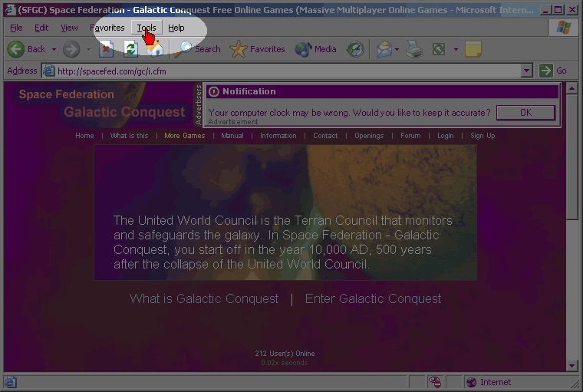Click the Go button beside the address bar
This screenshot has width=583, height=392.
tap(553, 71)
